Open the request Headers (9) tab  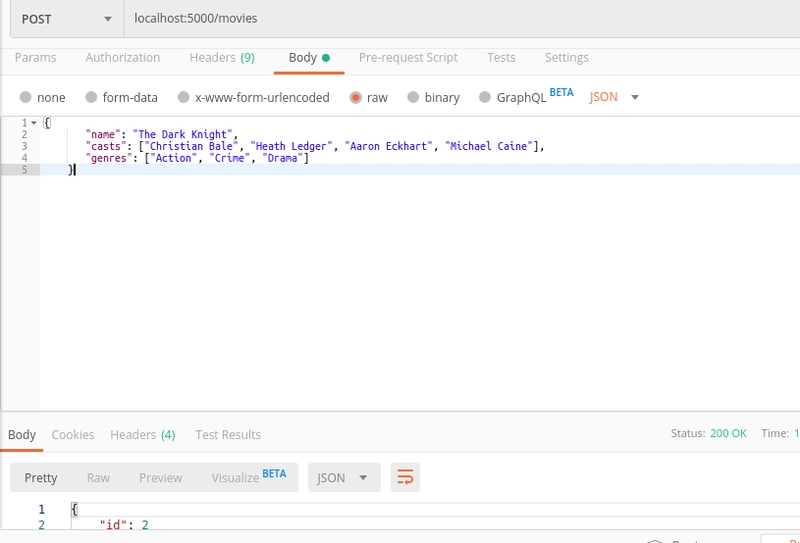(222, 58)
